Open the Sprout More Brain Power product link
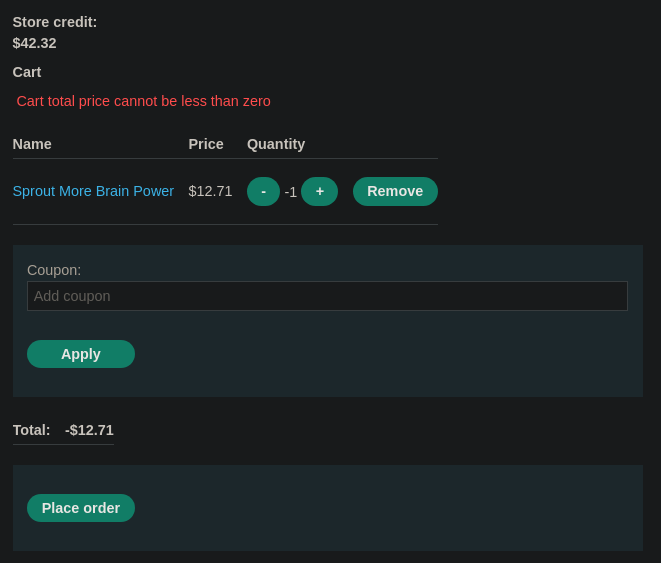This screenshot has width=661, height=563. [x=93, y=191]
